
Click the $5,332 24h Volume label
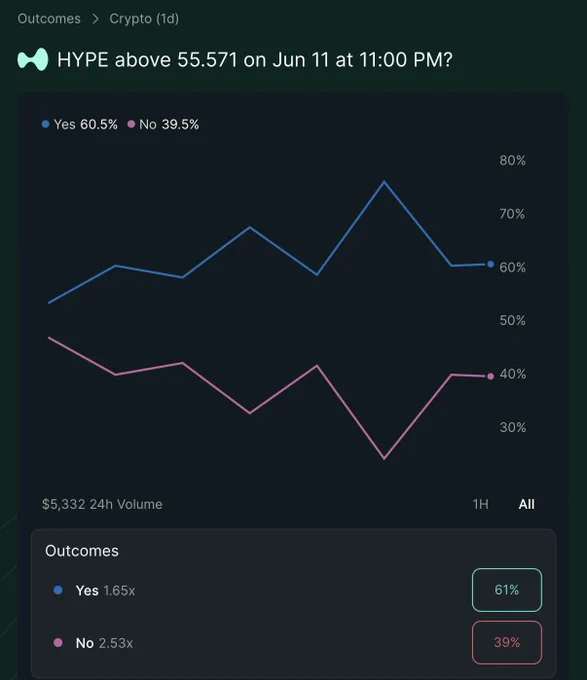click(102, 504)
